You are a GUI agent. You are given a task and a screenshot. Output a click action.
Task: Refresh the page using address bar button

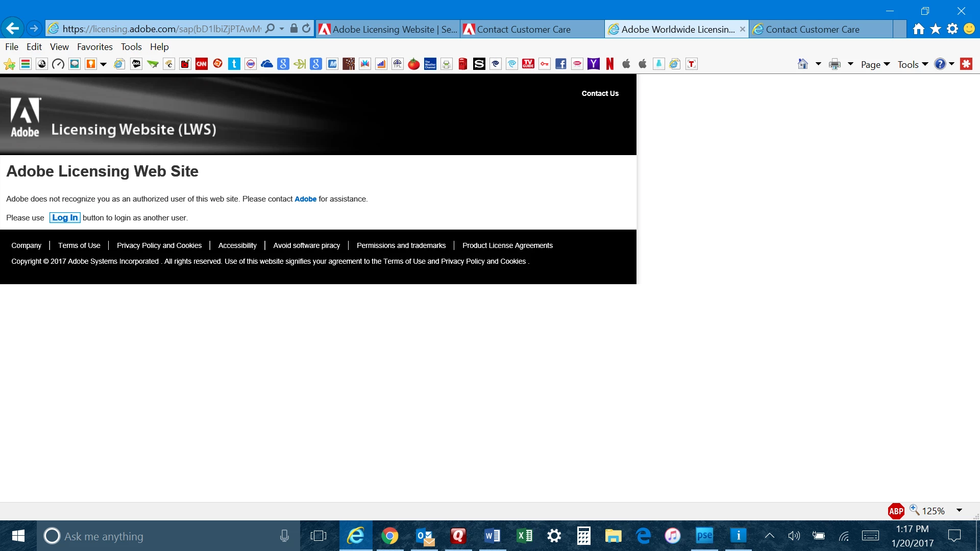click(306, 29)
